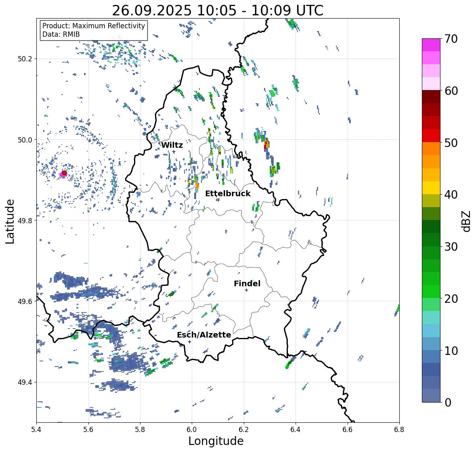
Task: Click the 5.6 longitude tick label
Action: pos(88,430)
